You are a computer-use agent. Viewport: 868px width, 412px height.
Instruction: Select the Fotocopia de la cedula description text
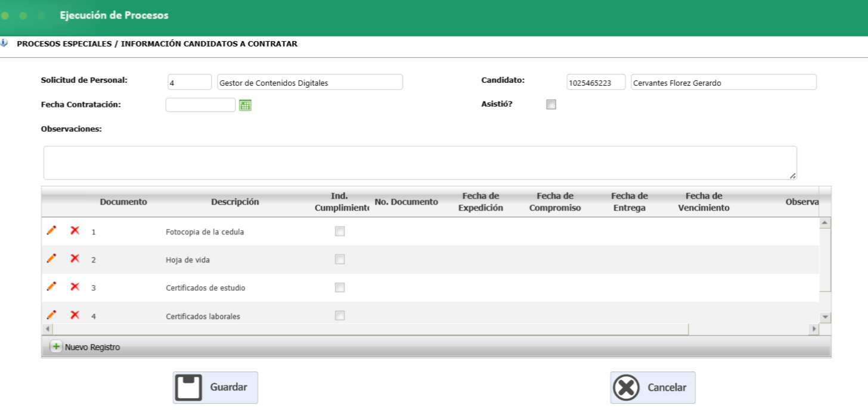pyautogui.click(x=204, y=232)
